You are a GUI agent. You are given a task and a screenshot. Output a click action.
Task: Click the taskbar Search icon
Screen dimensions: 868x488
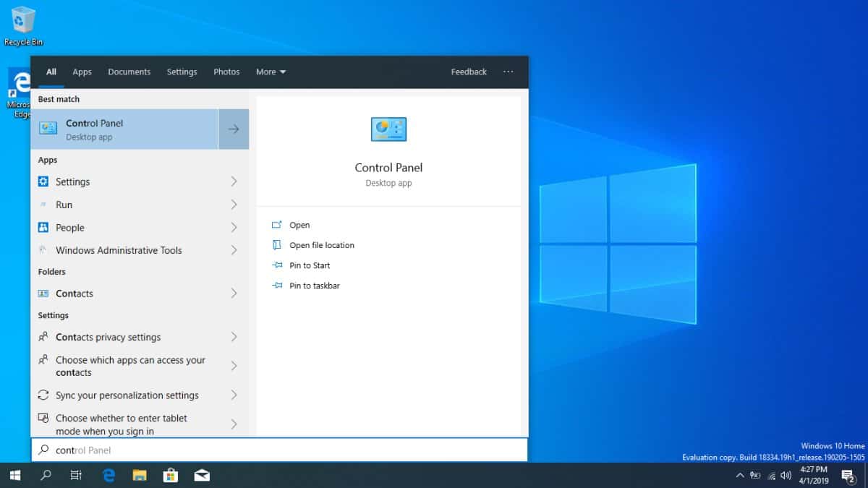click(46, 475)
